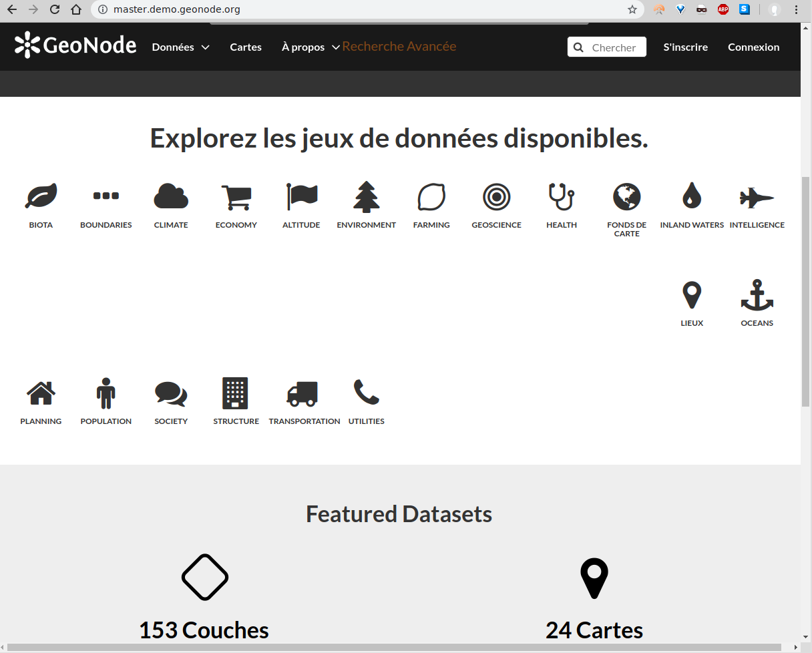
Task: Click the Population person icon
Action: [x=106, y=393]
